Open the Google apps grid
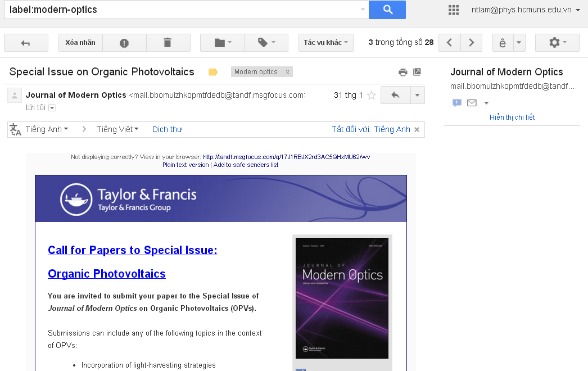Viewport: 588px width, 371px height. click(454, 10)
